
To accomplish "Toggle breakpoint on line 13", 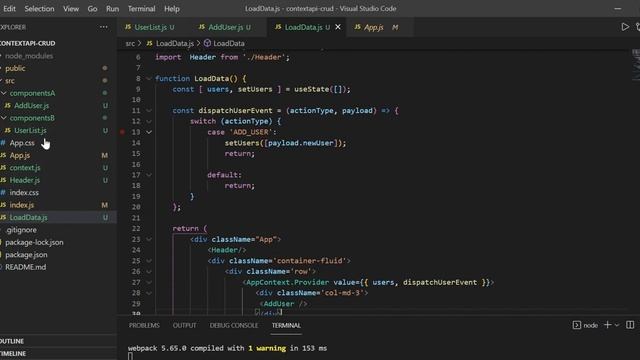I will tap(122, 132).
